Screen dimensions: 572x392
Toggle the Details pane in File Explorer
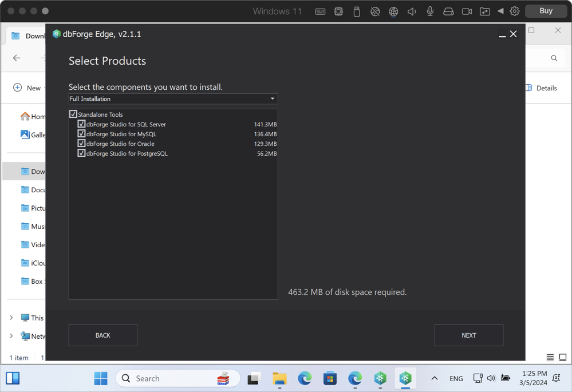(541, 88)
